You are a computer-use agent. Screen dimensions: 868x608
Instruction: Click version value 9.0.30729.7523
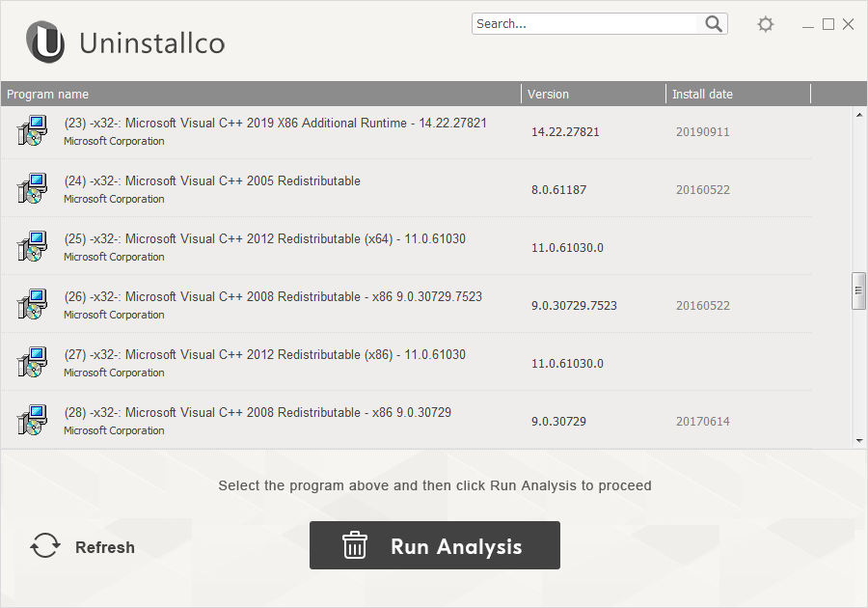pyautogui.click(x=574, y=306)
